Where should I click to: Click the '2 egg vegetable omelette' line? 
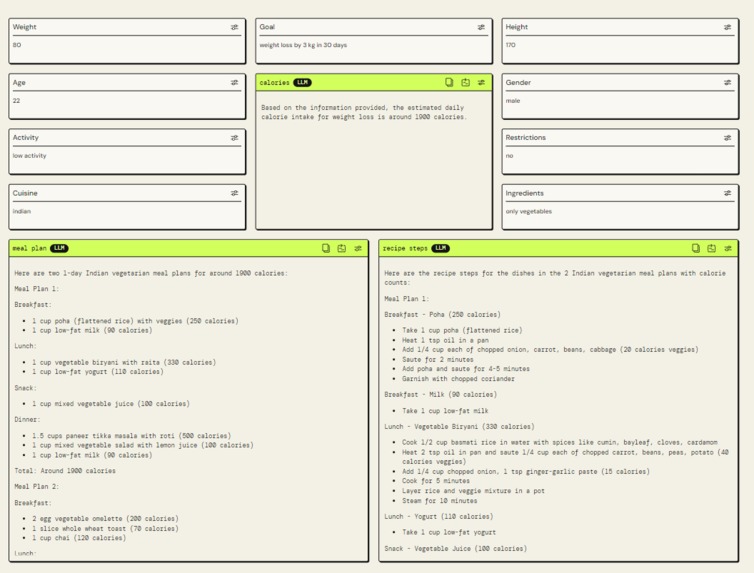pyautogui.click(x=105, y=519)
